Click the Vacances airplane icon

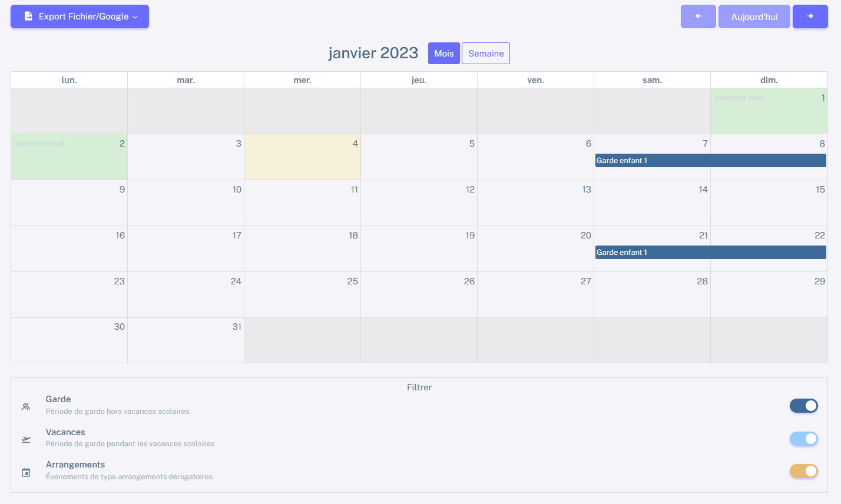[26, 439]
